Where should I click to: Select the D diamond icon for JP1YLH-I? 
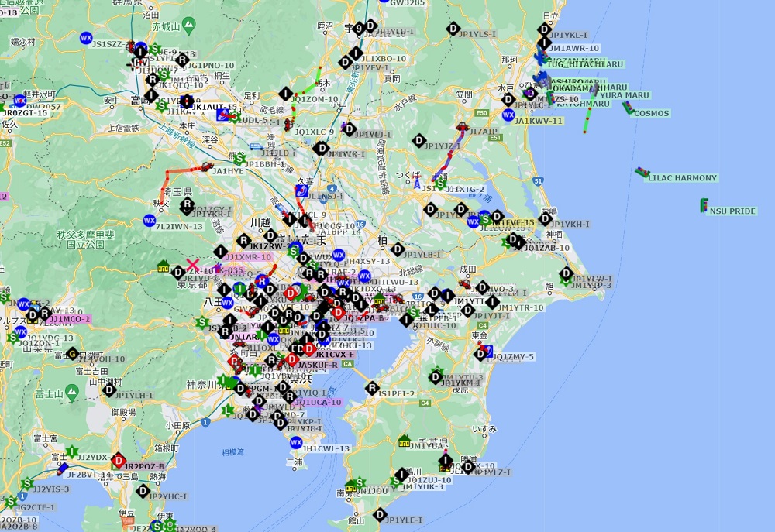tap(109, 390)
